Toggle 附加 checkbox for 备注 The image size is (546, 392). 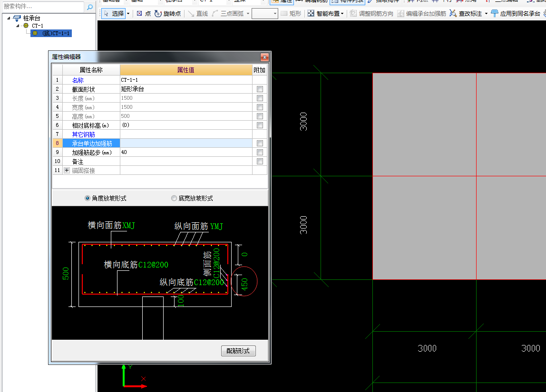tap(260, 162)
